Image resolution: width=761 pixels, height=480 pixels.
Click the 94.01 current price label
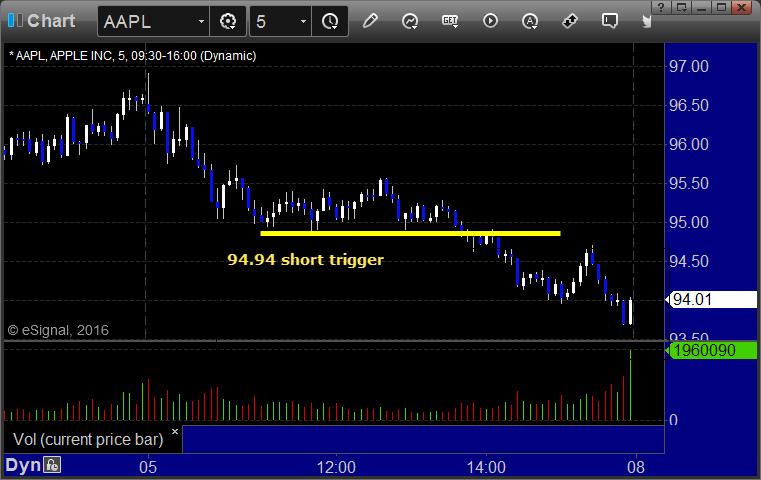coord(713,299)
